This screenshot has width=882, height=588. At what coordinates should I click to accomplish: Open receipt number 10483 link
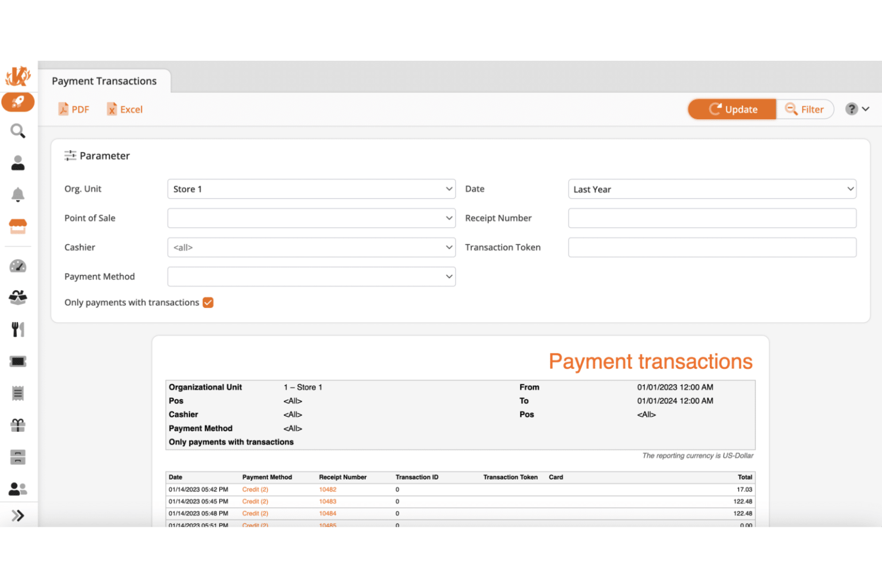tap(328, 502)
